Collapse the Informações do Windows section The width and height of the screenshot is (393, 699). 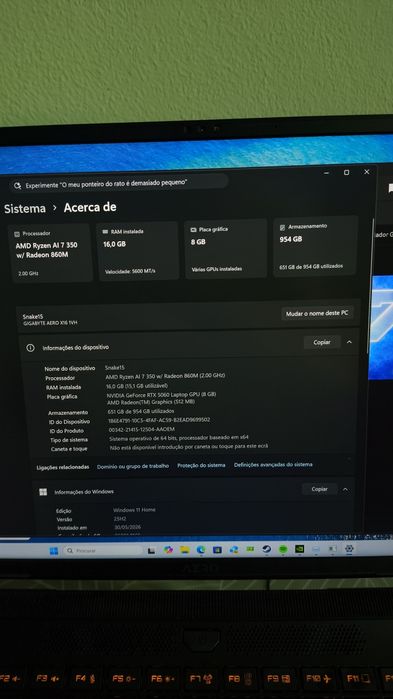[345, 489]
